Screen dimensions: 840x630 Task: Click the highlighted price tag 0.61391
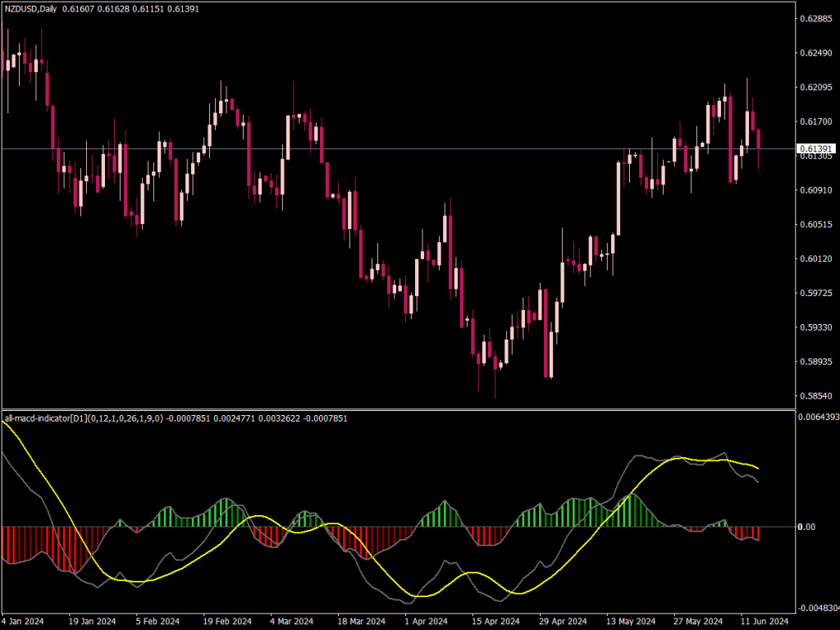coord(817,148)
